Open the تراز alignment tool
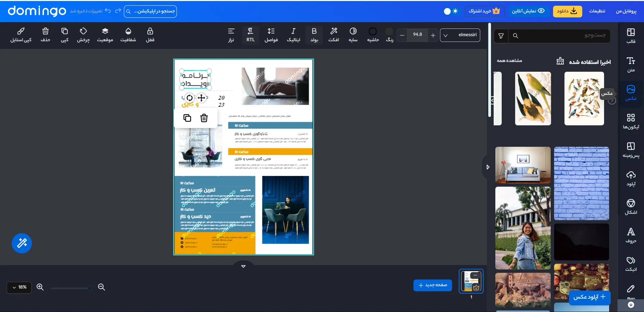 point(231,35)
